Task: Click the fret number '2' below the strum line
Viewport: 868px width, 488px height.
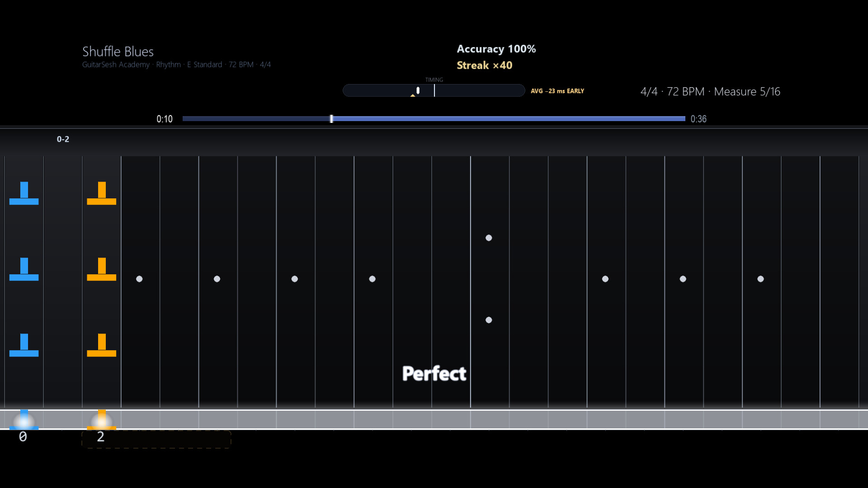Action: (101, 436)
